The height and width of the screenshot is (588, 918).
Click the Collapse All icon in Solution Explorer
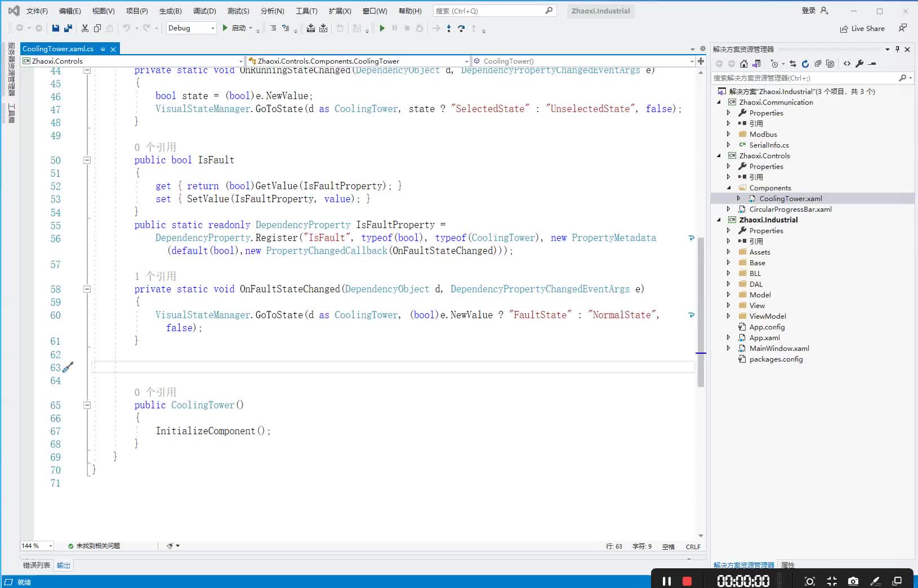[818, 64]
